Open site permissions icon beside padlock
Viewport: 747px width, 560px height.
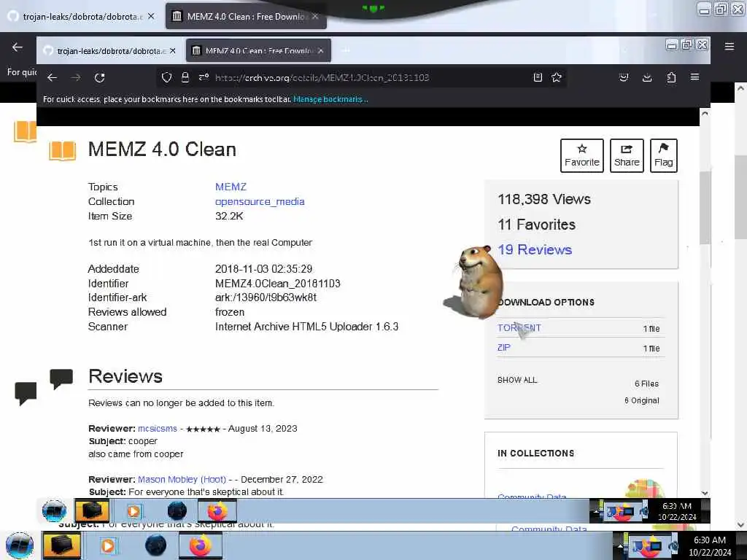(x=204, y=77)
